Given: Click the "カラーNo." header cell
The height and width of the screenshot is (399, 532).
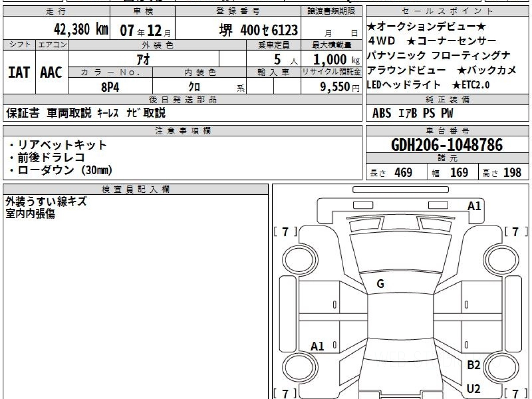Looking at the screenshot, I should [110, 72].
